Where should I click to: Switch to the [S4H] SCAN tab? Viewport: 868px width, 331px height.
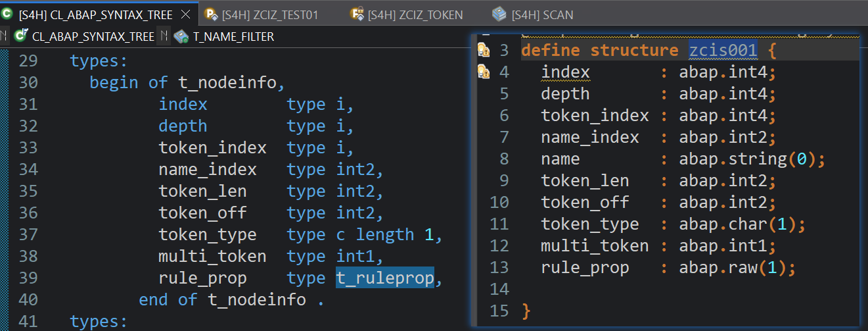pos(542,14)
